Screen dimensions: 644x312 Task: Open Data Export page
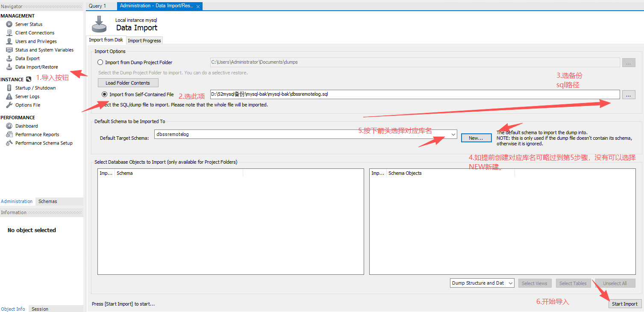tap(27, 59)
